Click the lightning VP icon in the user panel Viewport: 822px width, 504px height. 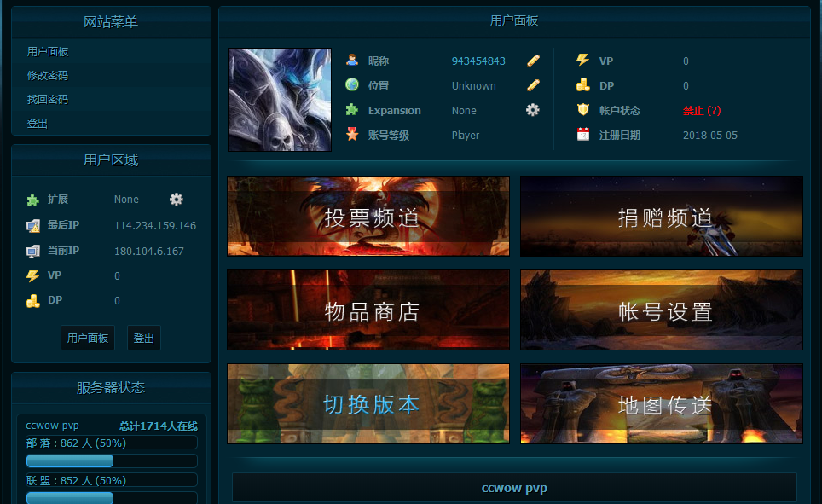point(583,61)
